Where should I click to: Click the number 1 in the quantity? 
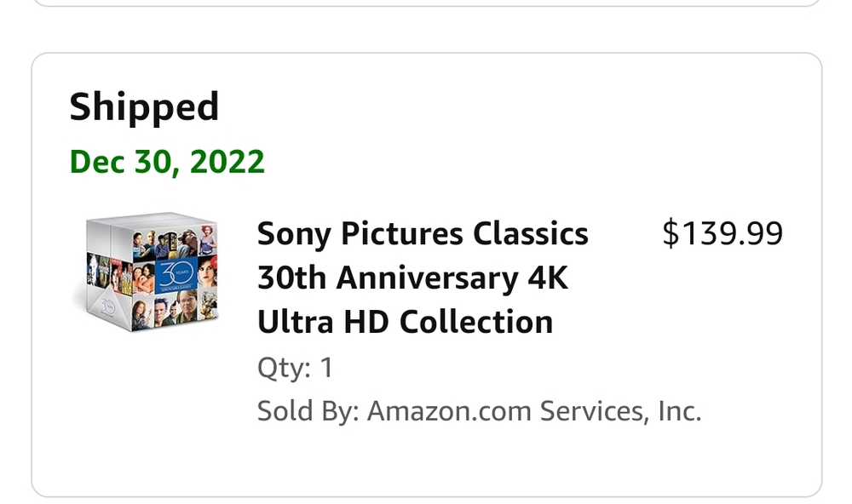click(x=325, y=368)
